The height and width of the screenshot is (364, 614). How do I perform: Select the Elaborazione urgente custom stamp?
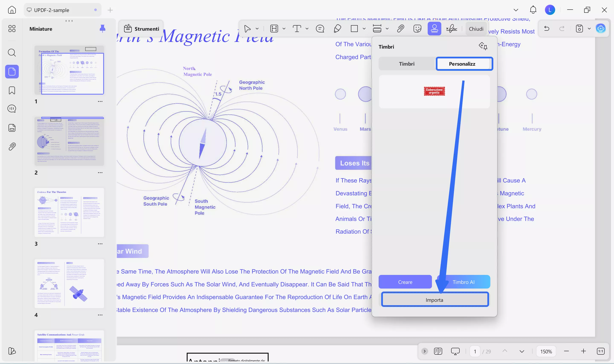tap(434, 91)
